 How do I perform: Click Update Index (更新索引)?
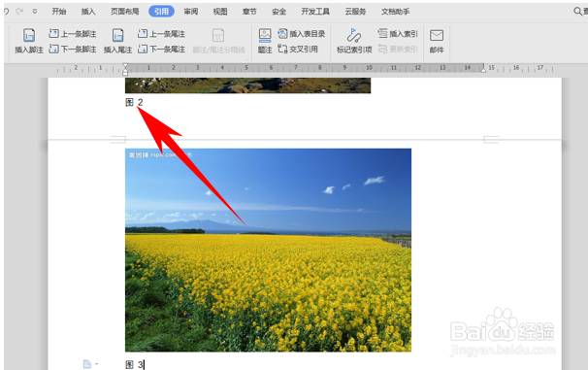coord(398,50)
